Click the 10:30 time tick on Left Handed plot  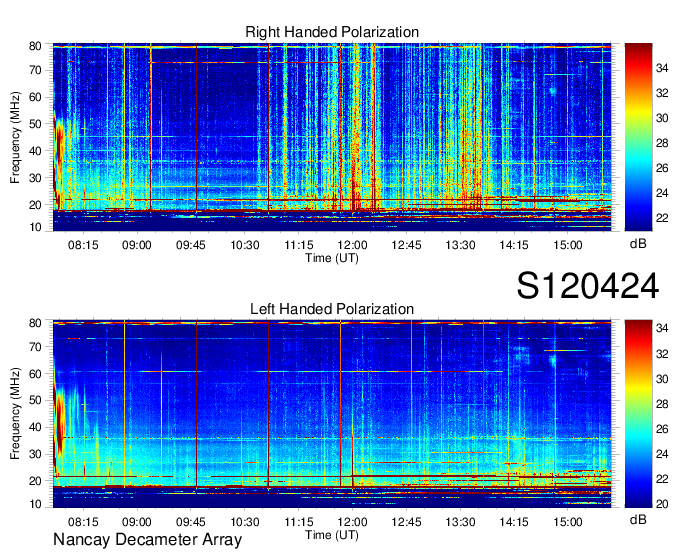pyautogui.click(x=245, y=522)
